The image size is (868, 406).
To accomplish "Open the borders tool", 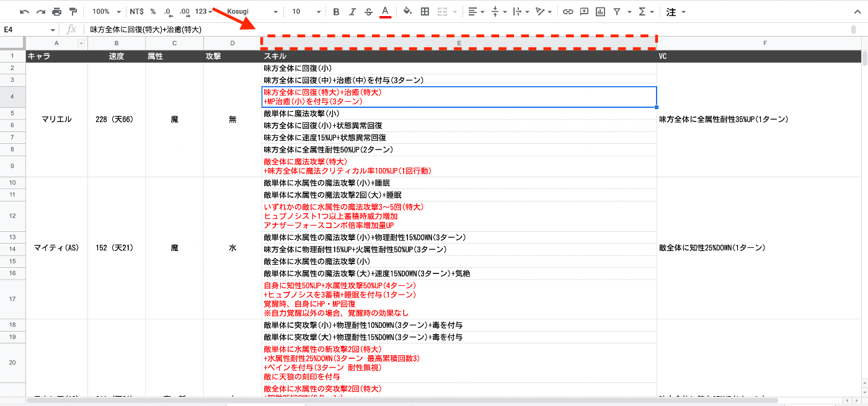I will click(x=425, y=12).
